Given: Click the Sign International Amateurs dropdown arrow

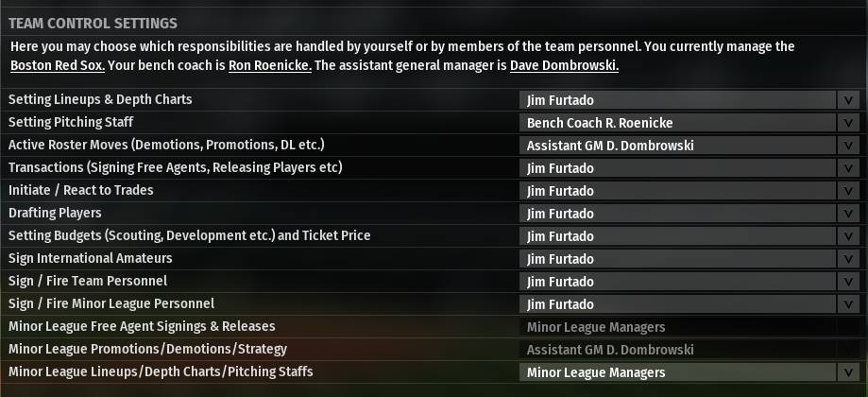Looking at the screenshot, I should [x=847, y=259].
